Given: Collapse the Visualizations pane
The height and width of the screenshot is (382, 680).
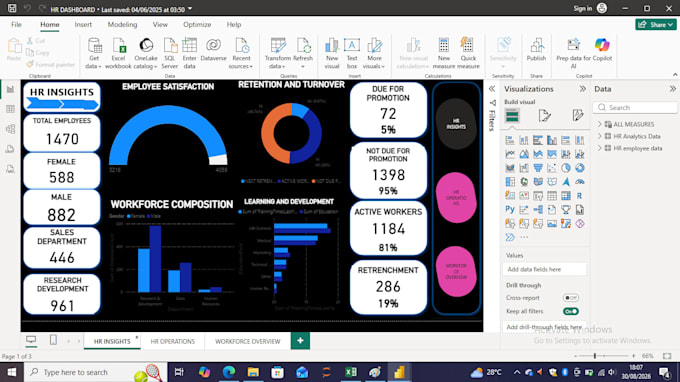Looking at the screenshot, I should [x=582, y=89].
